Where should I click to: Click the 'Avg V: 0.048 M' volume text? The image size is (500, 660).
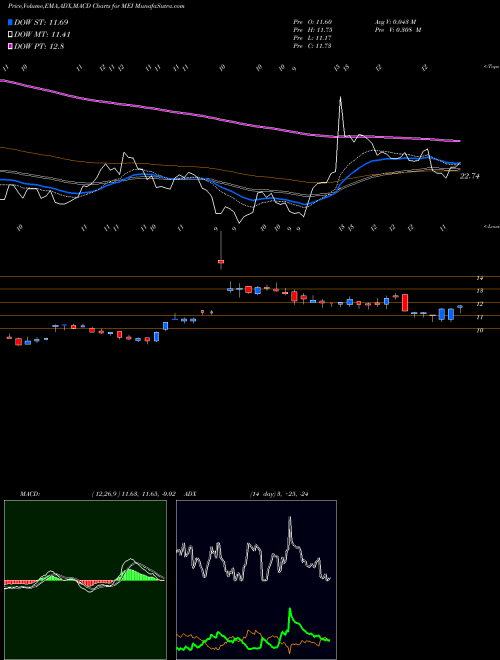(x=395, y=22)
